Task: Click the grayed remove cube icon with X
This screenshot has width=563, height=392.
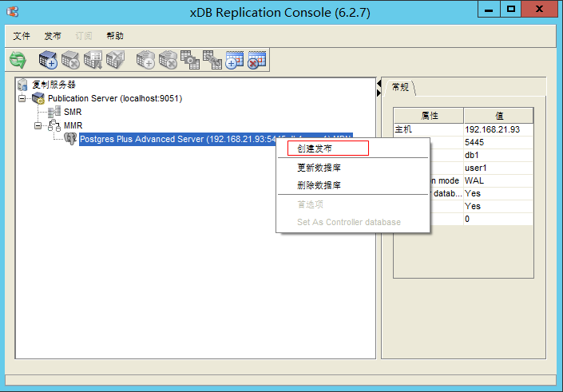Action: click(x=70, y=60)
